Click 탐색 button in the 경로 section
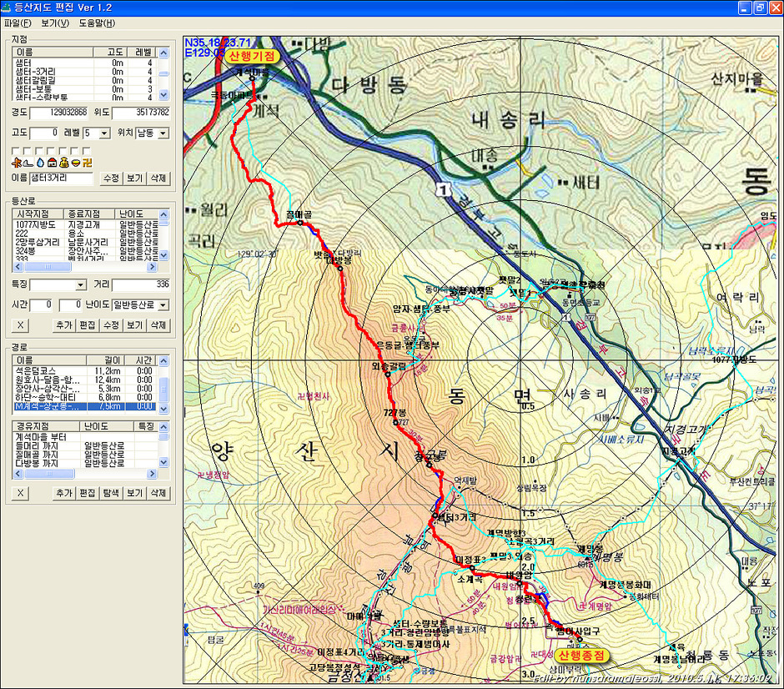 click(x=111, y=493)
